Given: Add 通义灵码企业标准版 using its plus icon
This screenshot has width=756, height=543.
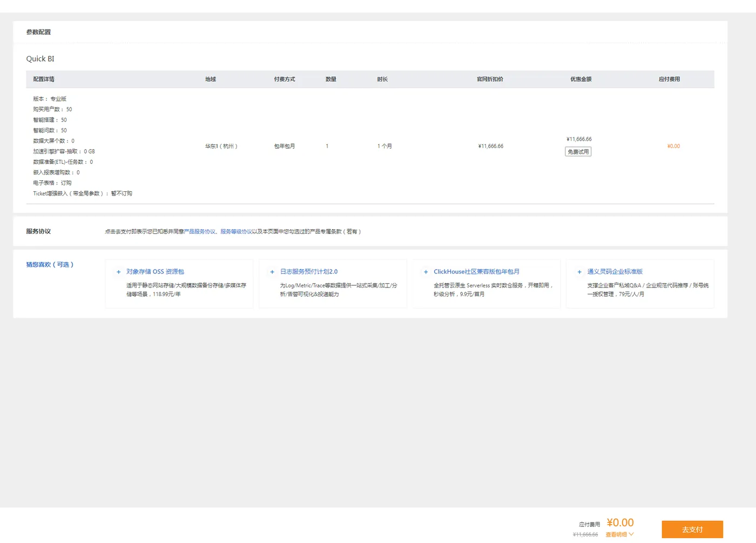Looking at the screenshot, I should (x=579, y=272).
